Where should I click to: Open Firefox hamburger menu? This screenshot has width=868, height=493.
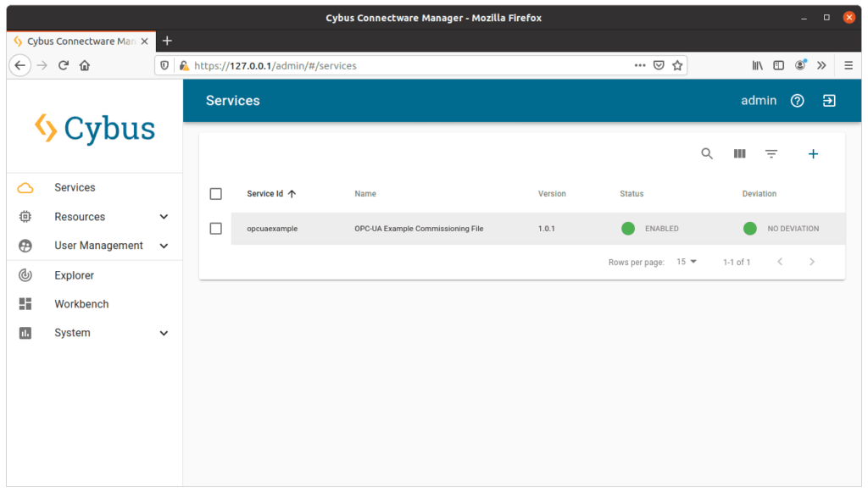click(849, 65)
